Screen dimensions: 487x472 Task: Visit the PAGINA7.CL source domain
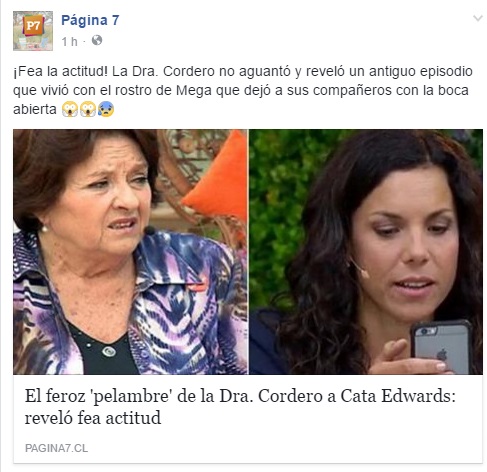(56, 448)
